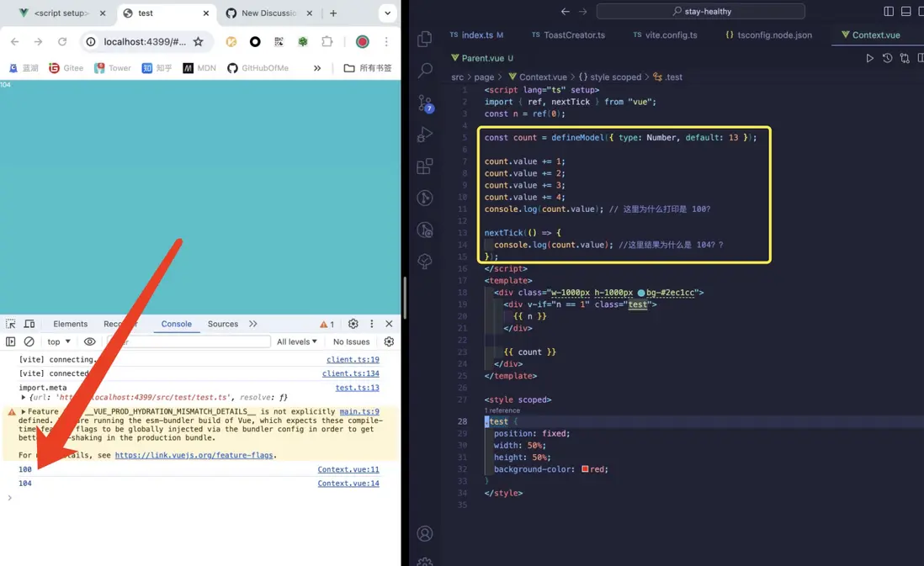Follow the link.vuejs.org/feature-flags link
Viewport: 924px width, 566px height.
click(x=194, y=455)
